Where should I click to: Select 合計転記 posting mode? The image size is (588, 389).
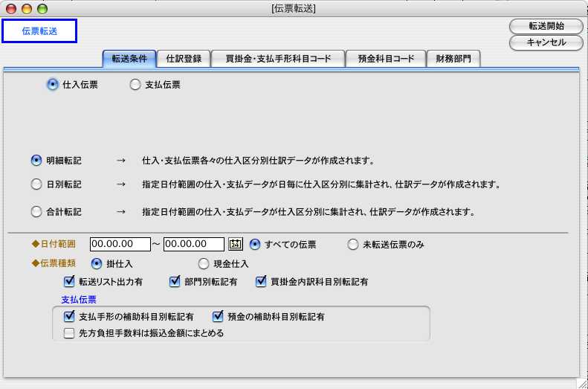tap(36, 212)
